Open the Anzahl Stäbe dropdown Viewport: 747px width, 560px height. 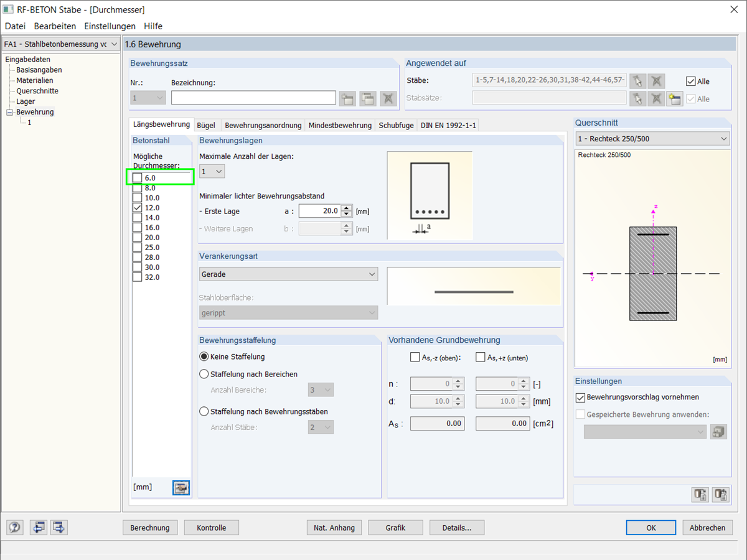(321, 427)
